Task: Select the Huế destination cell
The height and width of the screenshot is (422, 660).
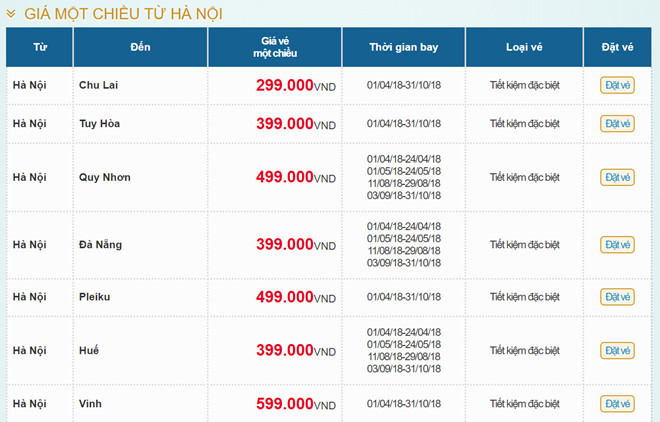Action: click(x=89, y=351)
